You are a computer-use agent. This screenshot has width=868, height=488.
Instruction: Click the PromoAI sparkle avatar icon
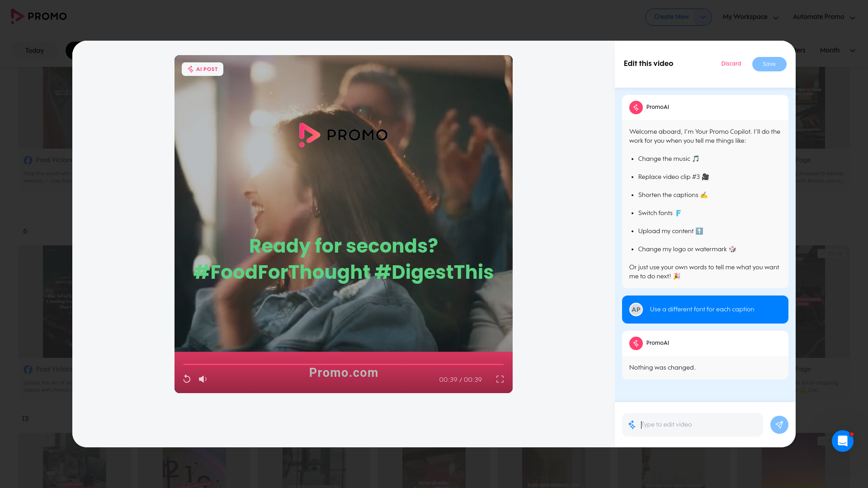[x=636, y=108]
